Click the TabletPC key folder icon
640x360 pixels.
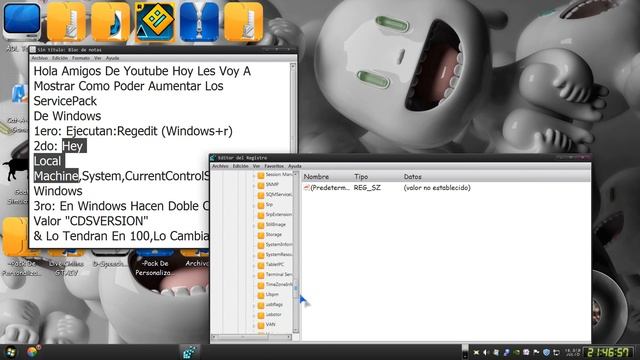click(261, 265)
